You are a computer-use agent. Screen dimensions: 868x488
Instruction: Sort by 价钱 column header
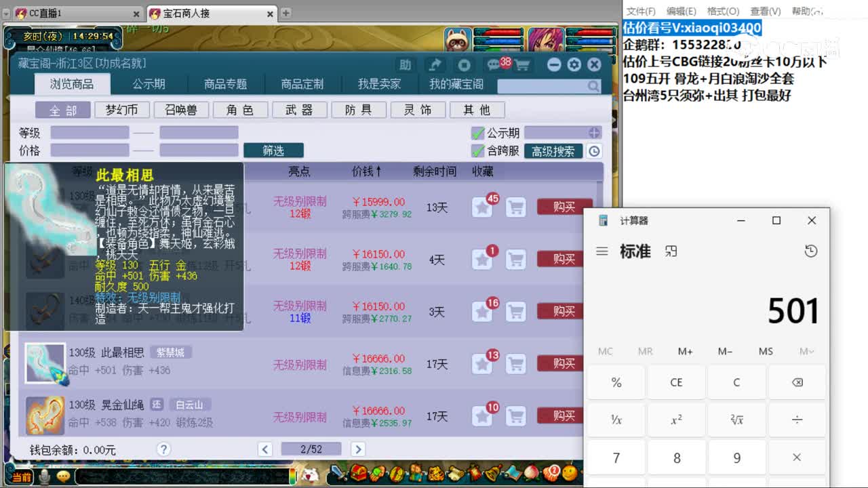[x=366, y=171]
